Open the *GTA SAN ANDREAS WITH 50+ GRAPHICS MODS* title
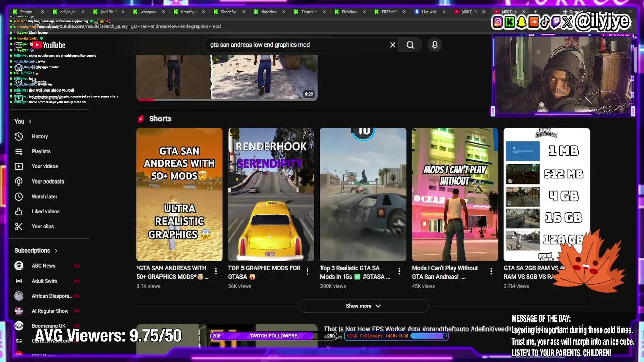The width and height of the screenshot is (644, 362). pyautogui.click(x=173, y=272)
